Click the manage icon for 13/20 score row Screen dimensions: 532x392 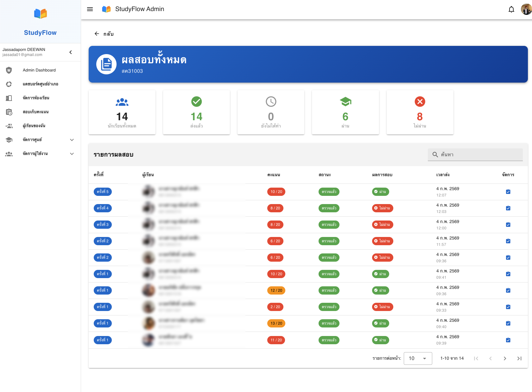[x=508, y=323]
